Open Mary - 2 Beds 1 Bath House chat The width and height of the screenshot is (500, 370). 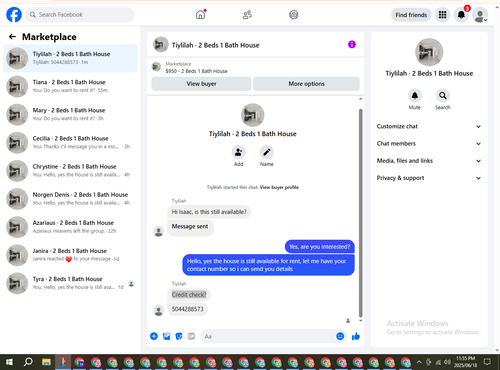pos(70,114)
